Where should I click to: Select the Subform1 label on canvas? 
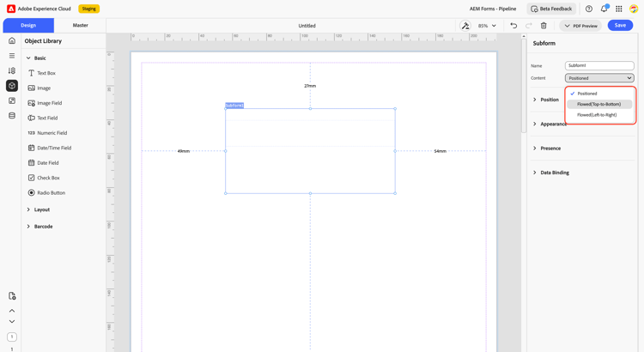[x=234, y=106]
